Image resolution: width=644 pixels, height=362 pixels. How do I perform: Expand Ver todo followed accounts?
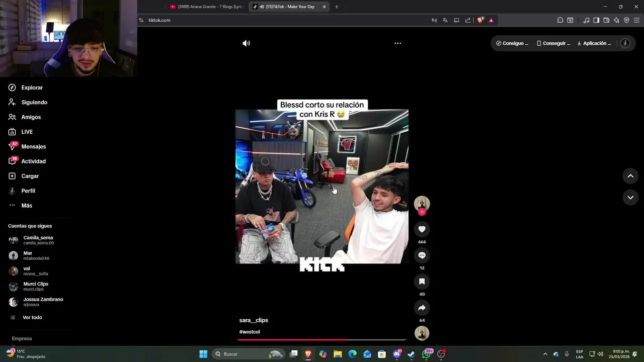[x=32, y=317]
